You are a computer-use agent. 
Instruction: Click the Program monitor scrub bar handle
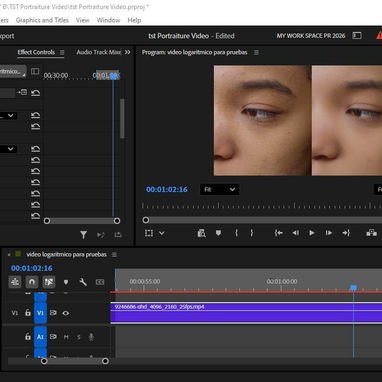point(146,220)
